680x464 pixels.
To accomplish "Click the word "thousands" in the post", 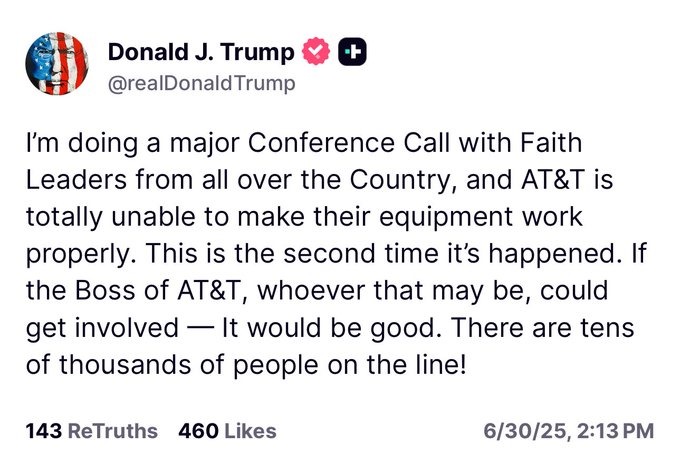I will [125, 365].
